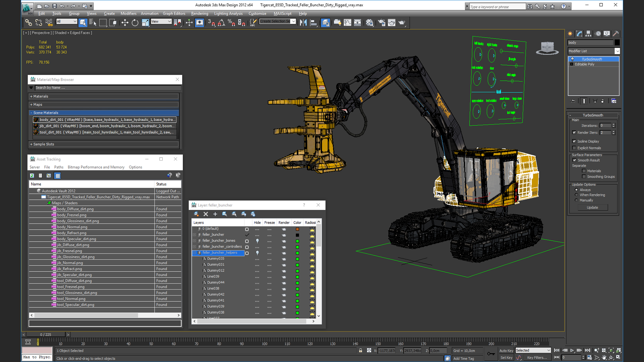Click object color swatch next to body name
The width and height of the screenshot is (644, 362).
pos(617,43)
